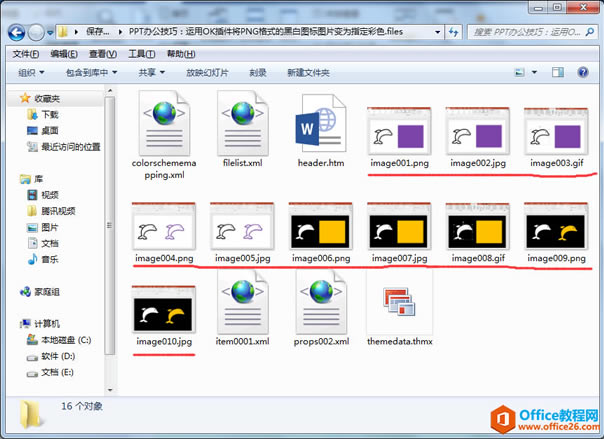Select filelist.xml file icon
The width and height of the screenshot is (604, 439).
tap(243, 123)
